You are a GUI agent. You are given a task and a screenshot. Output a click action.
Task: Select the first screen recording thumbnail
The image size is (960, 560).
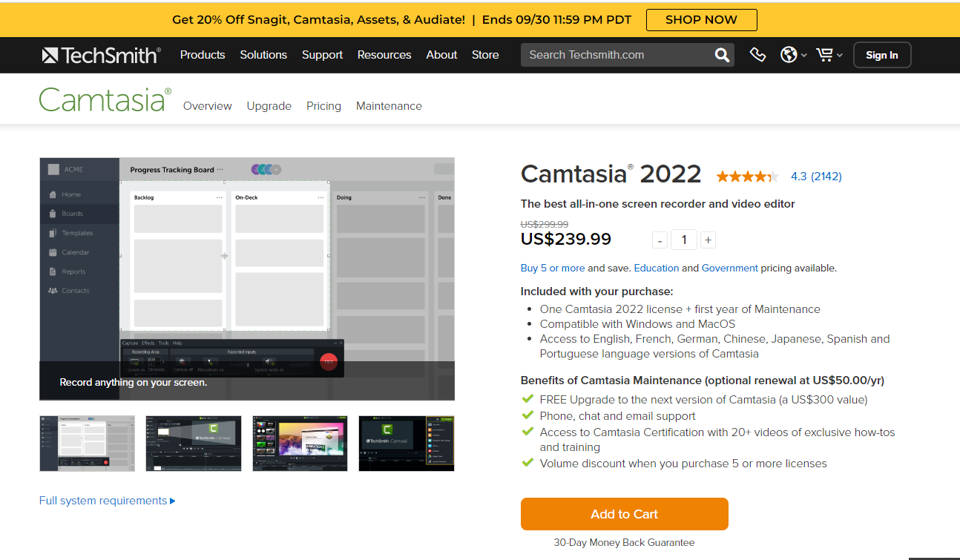point(88,444)
